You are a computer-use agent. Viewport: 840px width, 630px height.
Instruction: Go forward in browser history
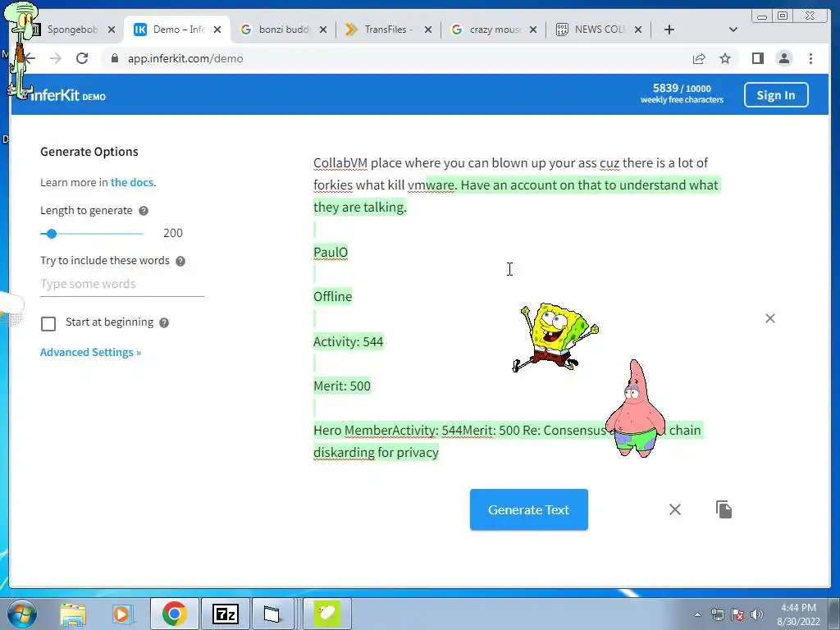pos(56,58)
